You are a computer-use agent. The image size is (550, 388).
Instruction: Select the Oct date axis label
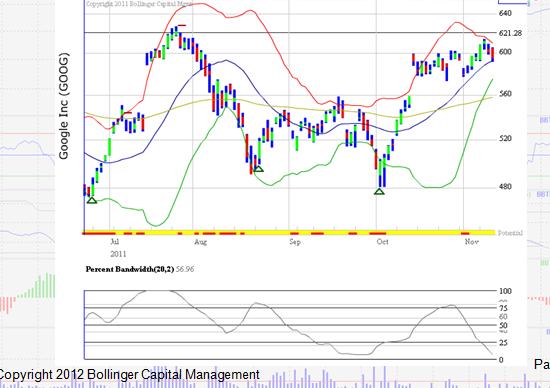382,242
